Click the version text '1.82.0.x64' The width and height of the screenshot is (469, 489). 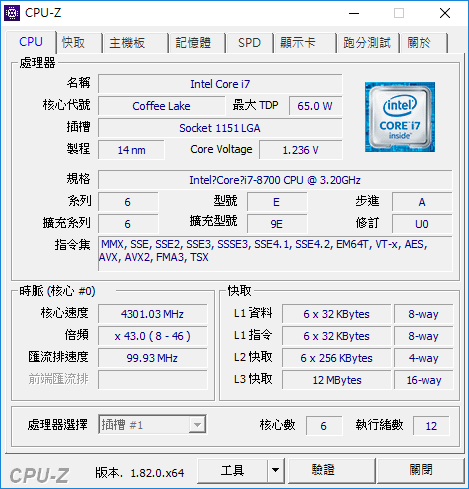[x=157, y=473]
